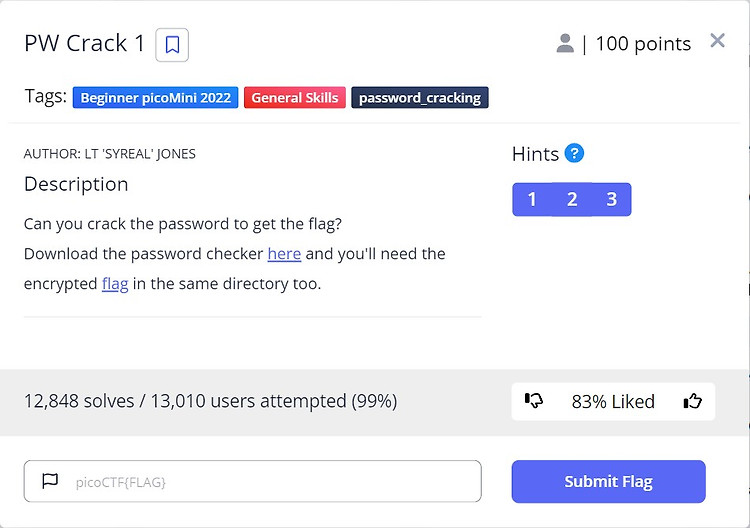
Task: Select the General Skills tag
Action: (295, 98)
